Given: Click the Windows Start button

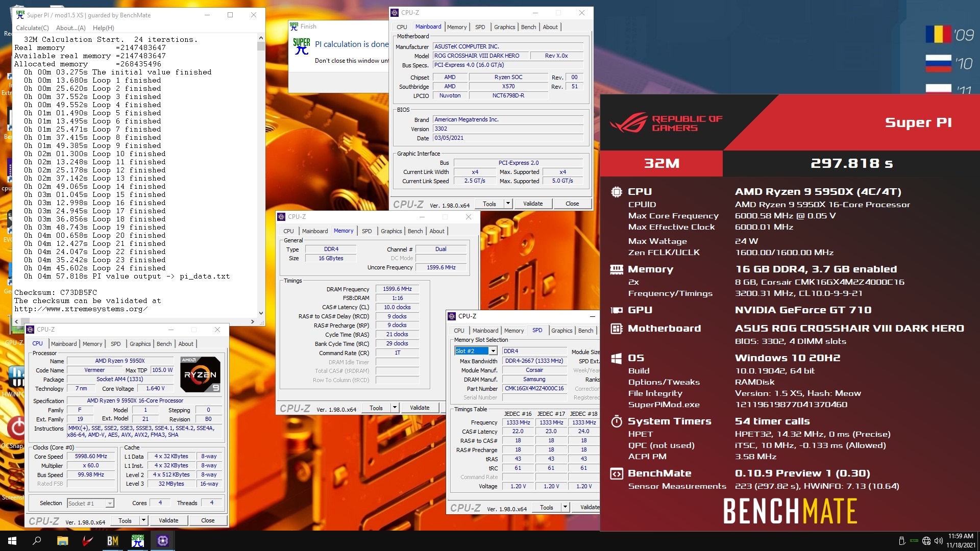Looking at the screenshot, I should pos(12,541).
